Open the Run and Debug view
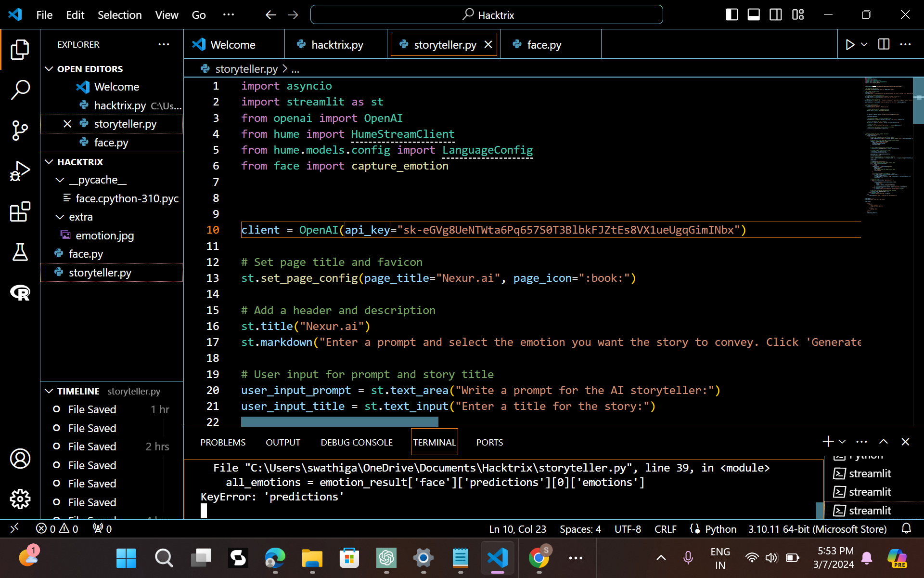This screenshot has height=578, width=924. click(x=20, y=171)
